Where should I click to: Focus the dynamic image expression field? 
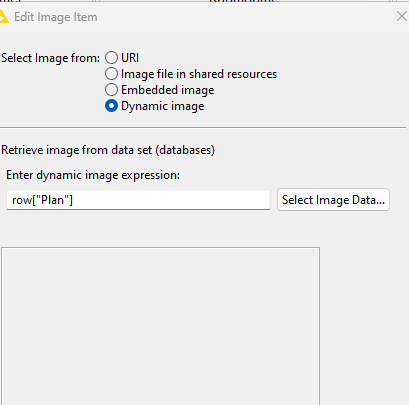[138, 200]
